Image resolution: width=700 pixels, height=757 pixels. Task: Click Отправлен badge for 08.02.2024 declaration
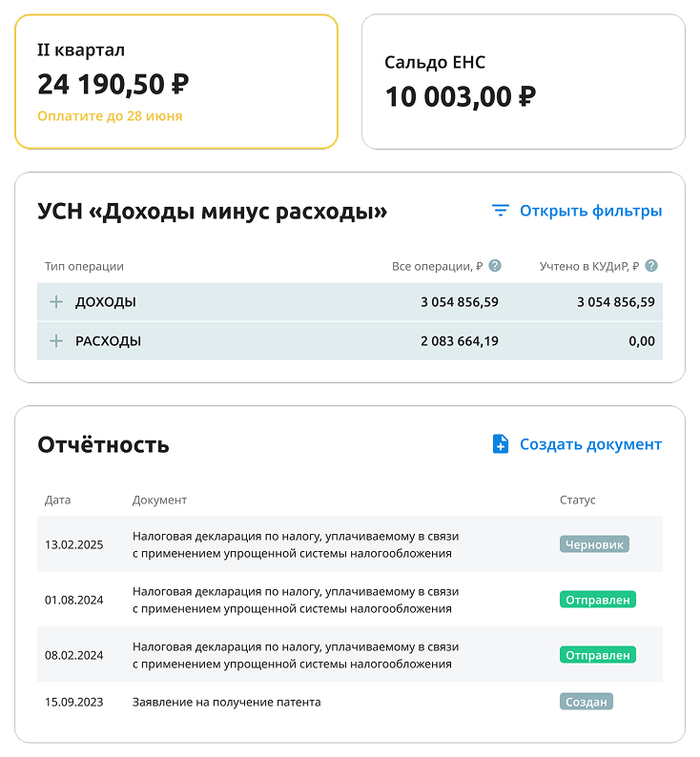pyautogui.click(x=597, y=655)
